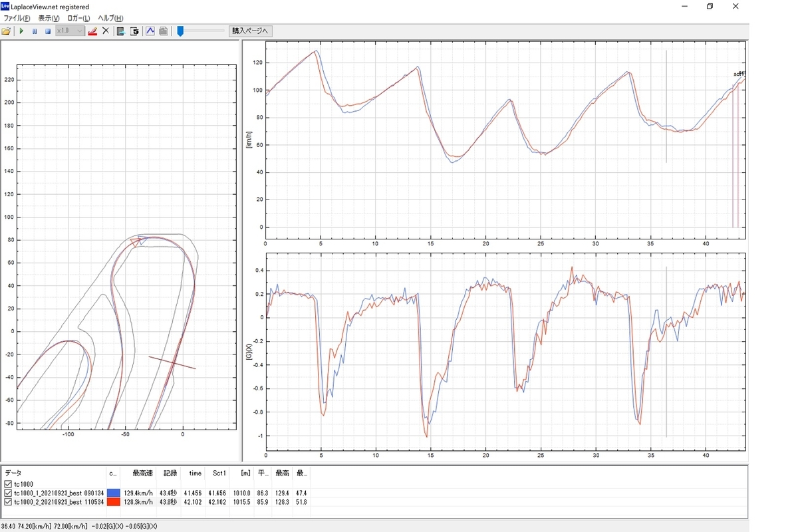Click the greyed-out copy icon in toolbar
The image size is (798, 532).
pos(163,31)
